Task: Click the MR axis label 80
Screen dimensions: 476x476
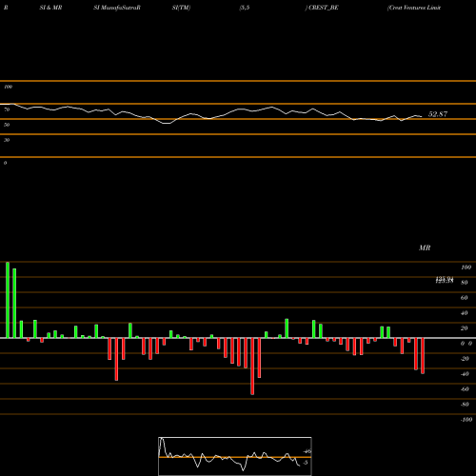Action: point(464,283)
